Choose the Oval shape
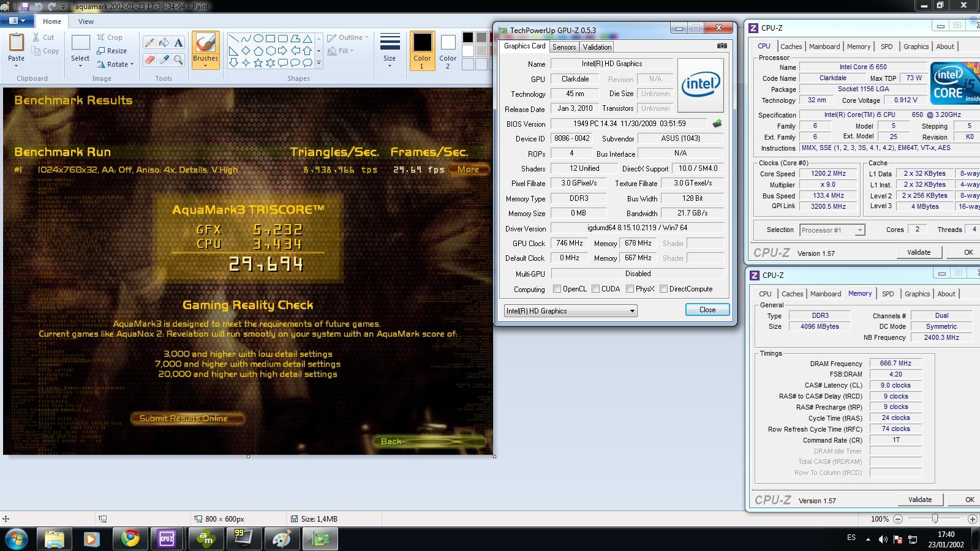980x551 pixels. pyautogui.click(x=258, y=39)
